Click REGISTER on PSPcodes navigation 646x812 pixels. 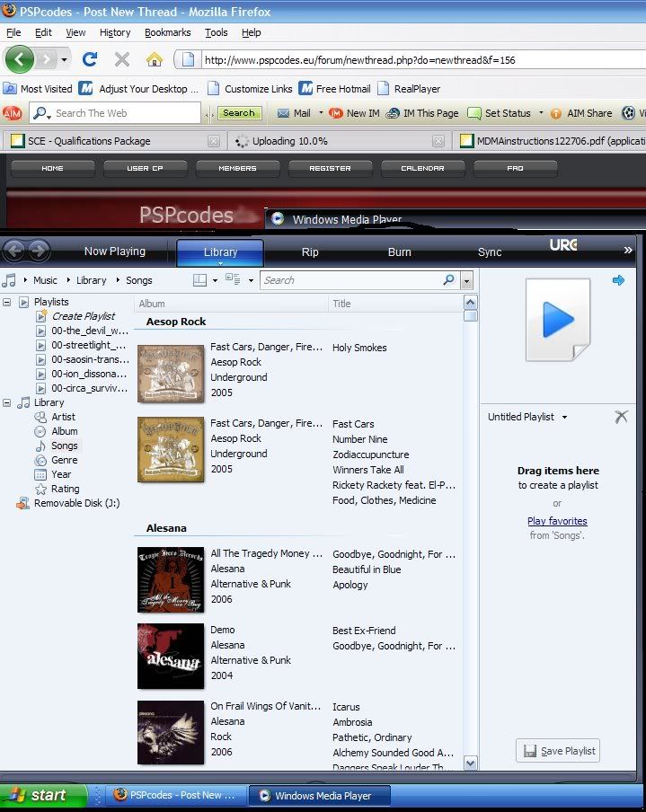(330, 168)
